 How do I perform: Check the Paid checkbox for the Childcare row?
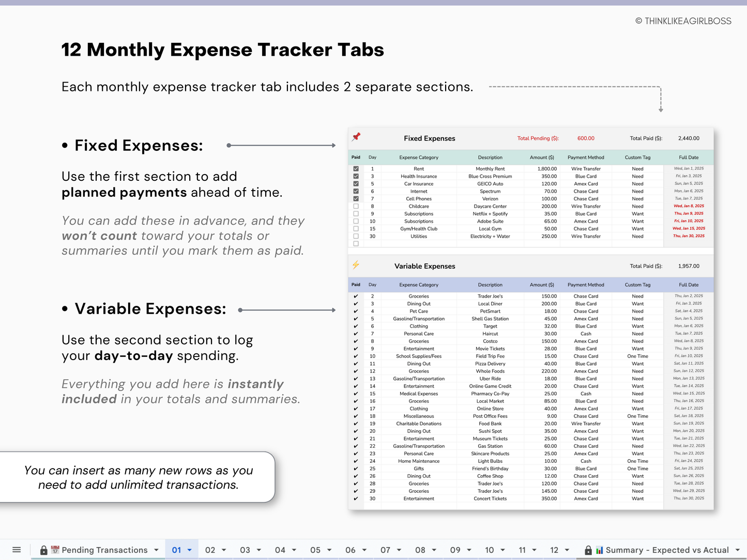pos(356,206)
